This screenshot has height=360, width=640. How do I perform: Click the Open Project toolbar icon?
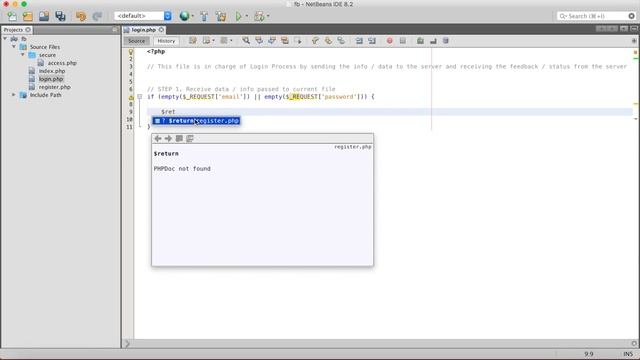44,16
